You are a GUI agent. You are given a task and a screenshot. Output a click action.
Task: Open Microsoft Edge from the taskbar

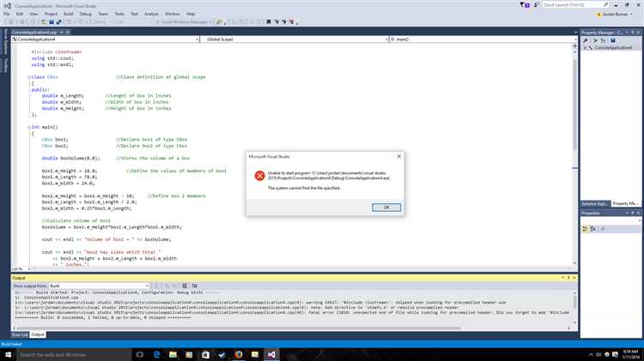click(156, 354)
